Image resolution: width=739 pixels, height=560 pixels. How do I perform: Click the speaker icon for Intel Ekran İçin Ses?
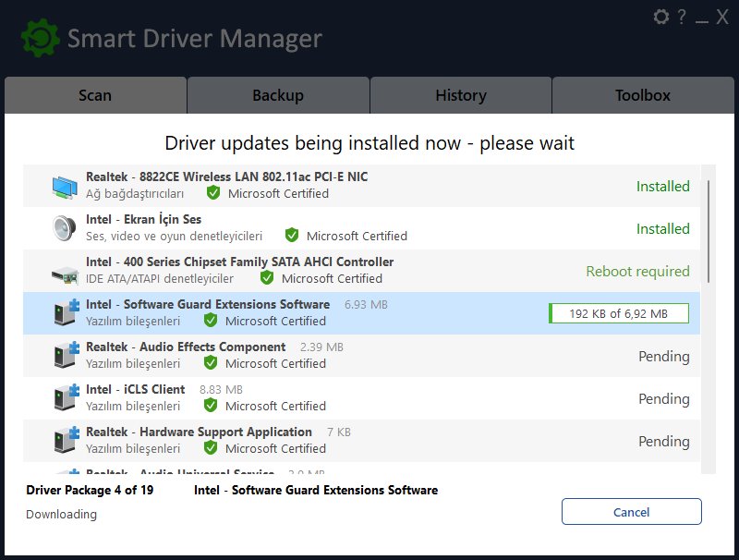[x=64, y=228]
